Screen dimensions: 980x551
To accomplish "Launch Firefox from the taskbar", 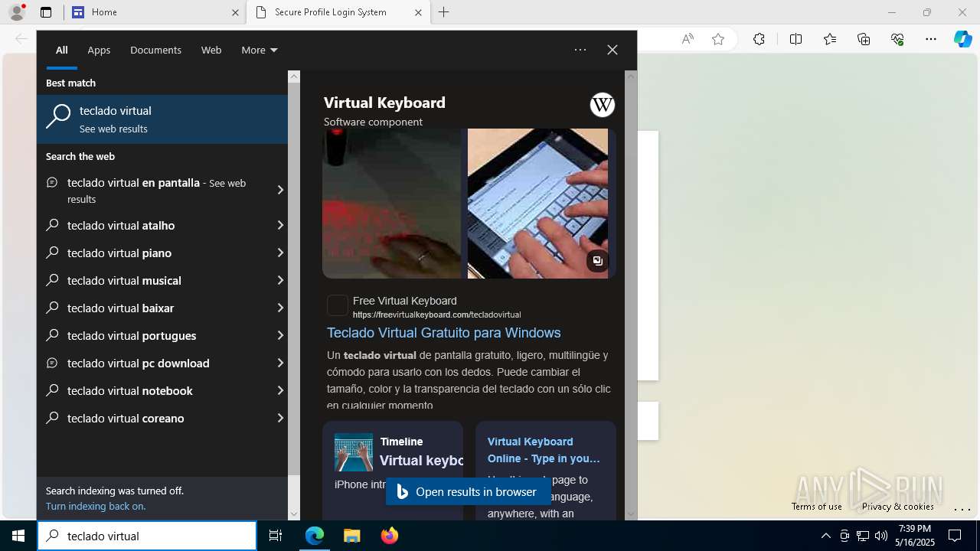I will (x=390, y=536).
